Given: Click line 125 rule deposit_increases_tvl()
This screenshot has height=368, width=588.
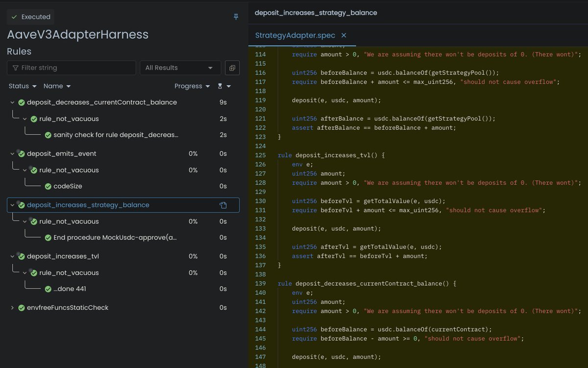Looking at the screenshot, I should (332, 155).
